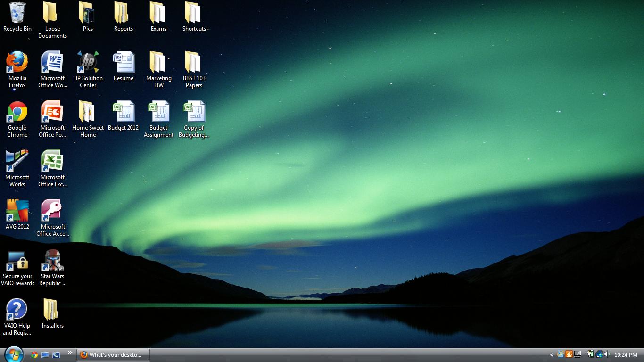The height and width of the screenshot is (362, 644).
Task: Open the Windows Start menu orb
Action: point(14,354)
